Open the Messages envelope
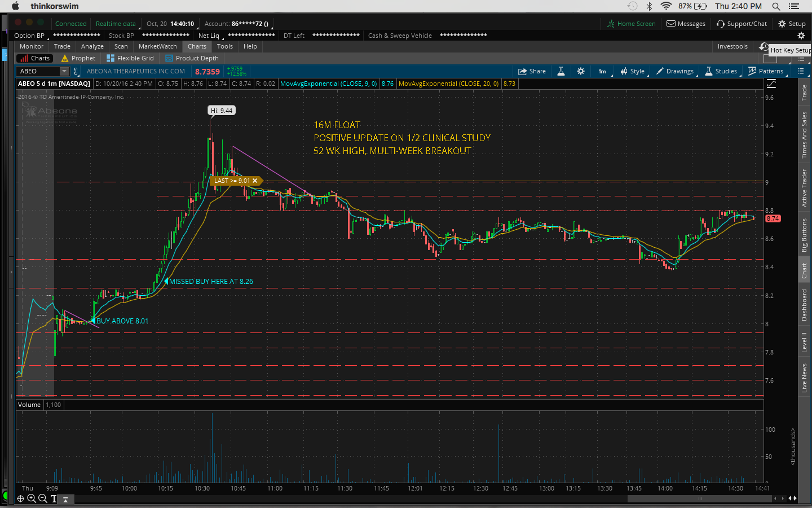Viewport: 812px width, 508px height. tap(686, 24)
